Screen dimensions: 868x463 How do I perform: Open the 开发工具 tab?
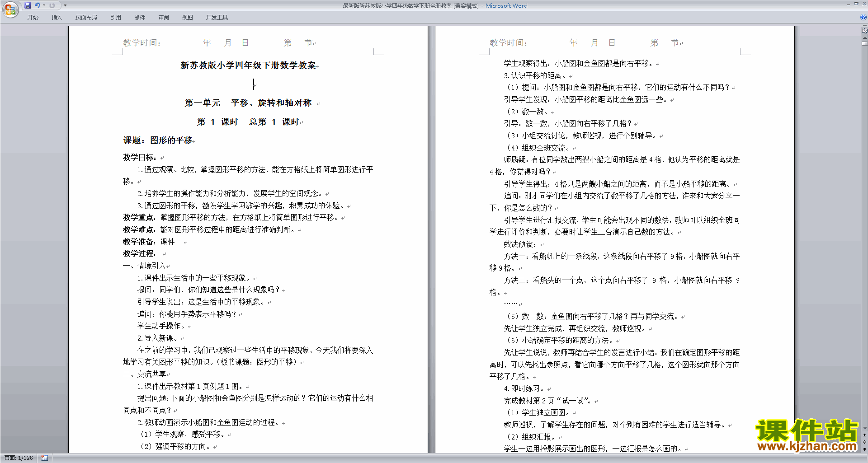pos(217,18)
